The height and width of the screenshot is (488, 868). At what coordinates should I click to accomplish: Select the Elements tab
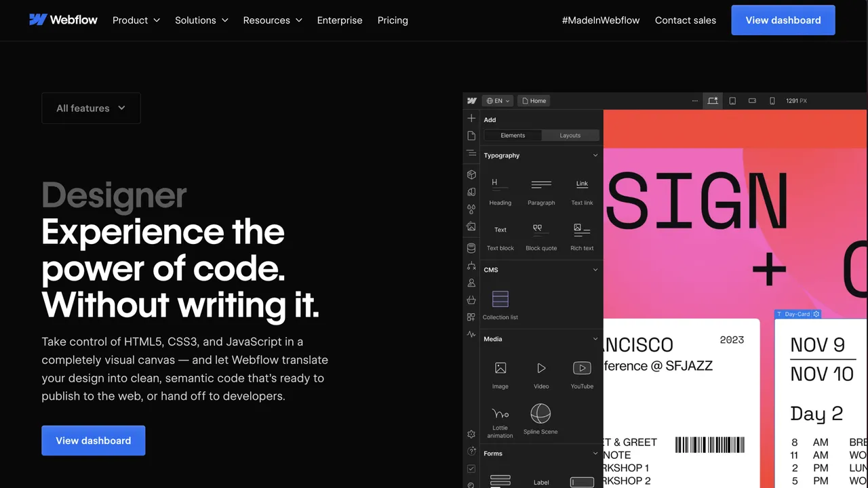[x=513, y=136]
